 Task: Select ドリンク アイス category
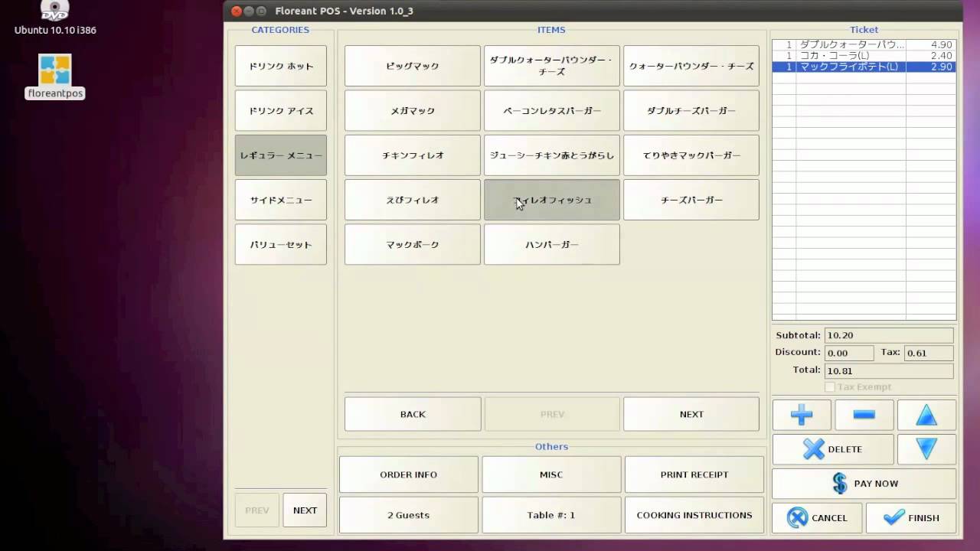pyautogui.click(x=281, y=111)
